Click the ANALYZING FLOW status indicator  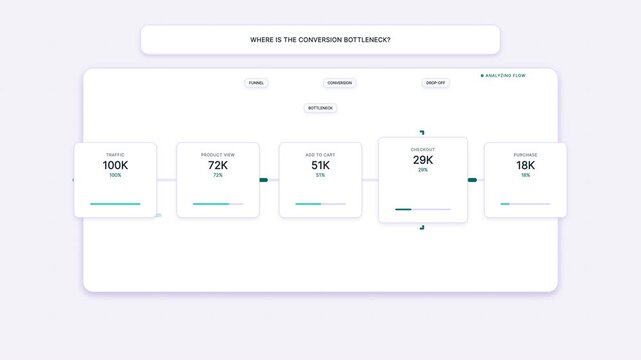(503, 76)
